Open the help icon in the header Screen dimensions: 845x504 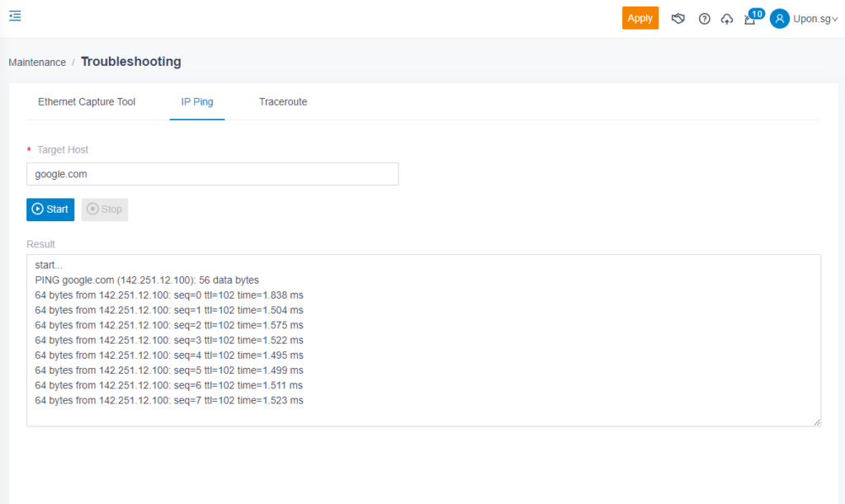point(704,18)
